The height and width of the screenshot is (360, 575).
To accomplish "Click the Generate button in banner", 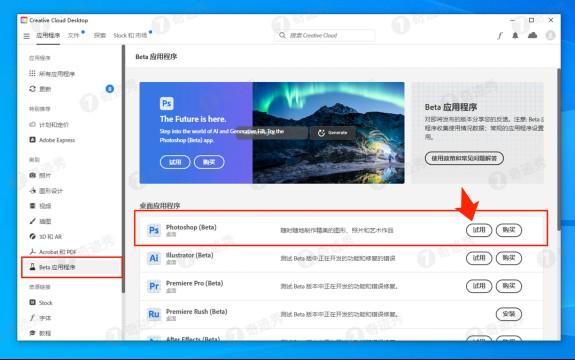I will [333, 133].
